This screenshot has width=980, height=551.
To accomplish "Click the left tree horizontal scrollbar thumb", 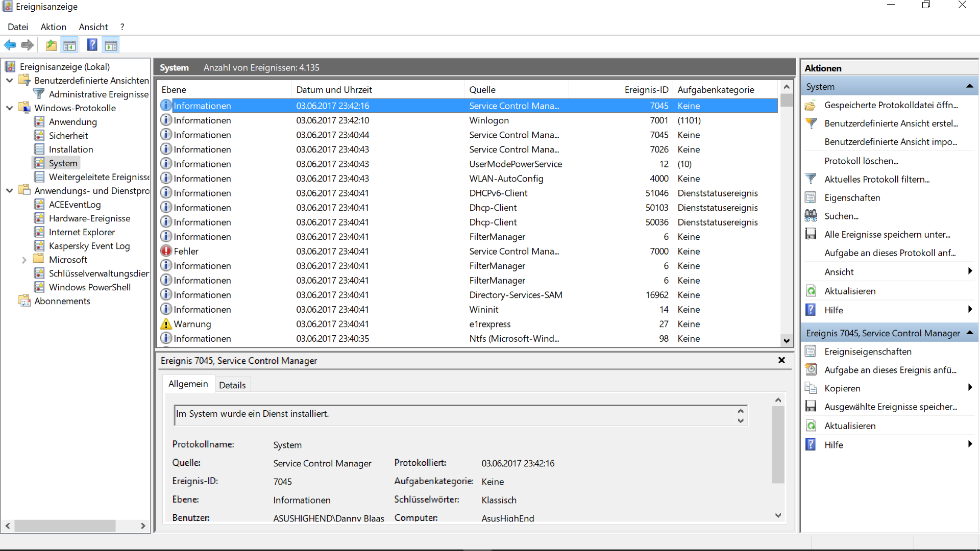I will pos(65,525).
